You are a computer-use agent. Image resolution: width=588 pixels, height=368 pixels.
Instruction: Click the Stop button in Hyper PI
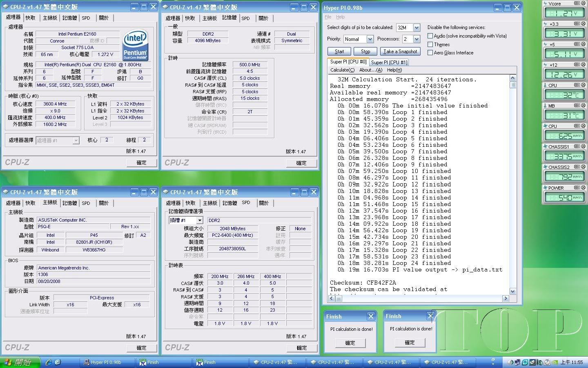click(x=365, y=52)
